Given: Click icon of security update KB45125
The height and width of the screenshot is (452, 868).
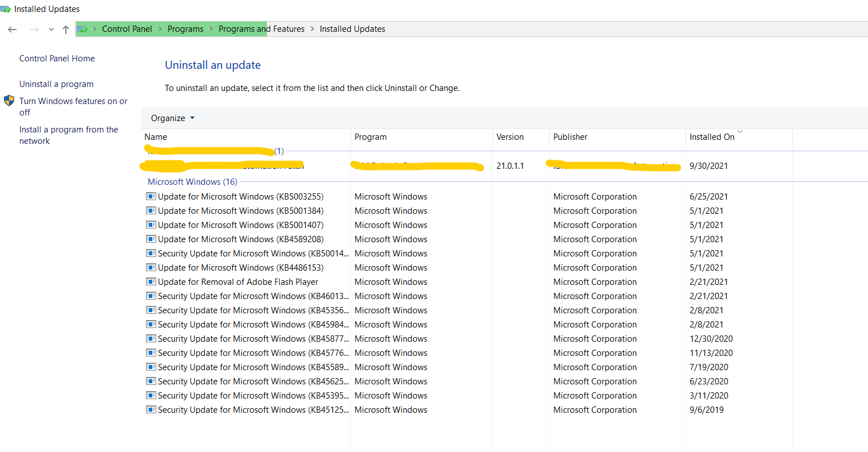Looking at the screenshot, I should tap(151, 410).
